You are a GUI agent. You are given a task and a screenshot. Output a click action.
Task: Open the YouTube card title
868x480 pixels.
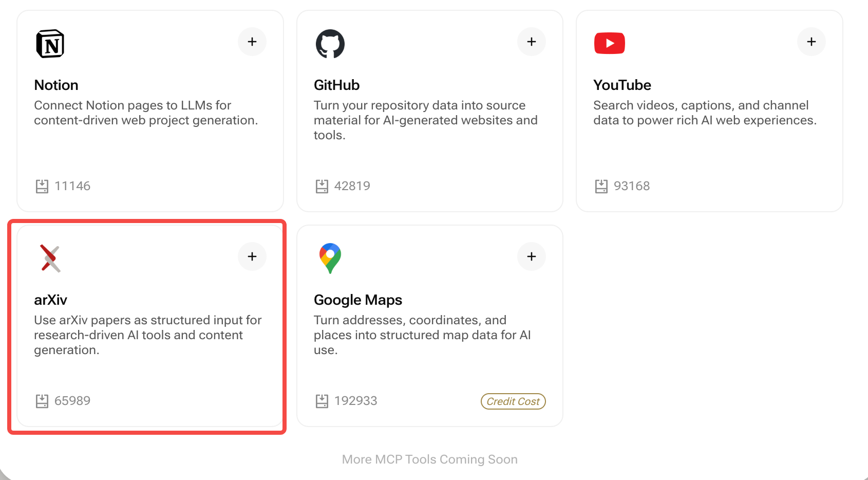622,85
